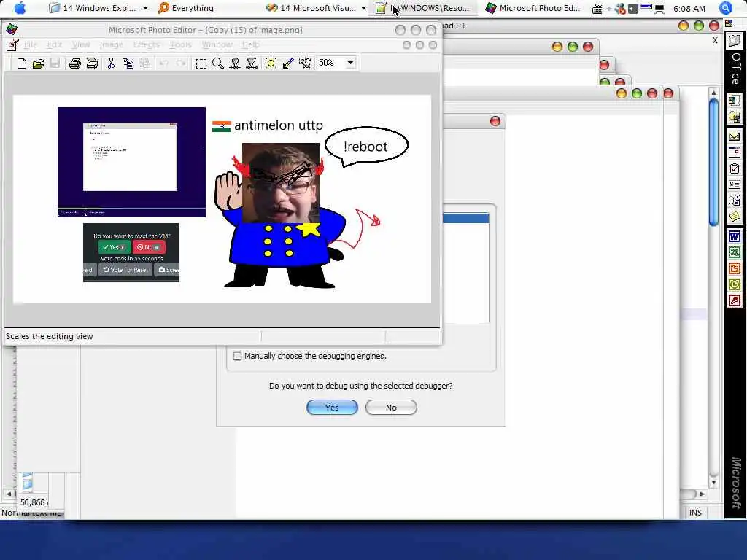Click the document icon beside the File menu
This screenshot has height=560, width=747.
click(x=13, y=44)
